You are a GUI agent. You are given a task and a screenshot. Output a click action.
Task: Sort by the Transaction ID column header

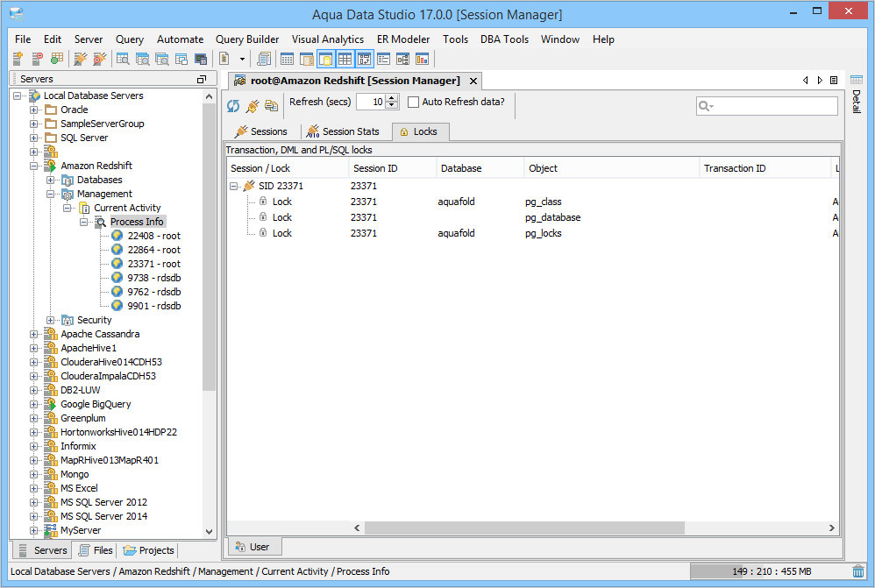765,168
